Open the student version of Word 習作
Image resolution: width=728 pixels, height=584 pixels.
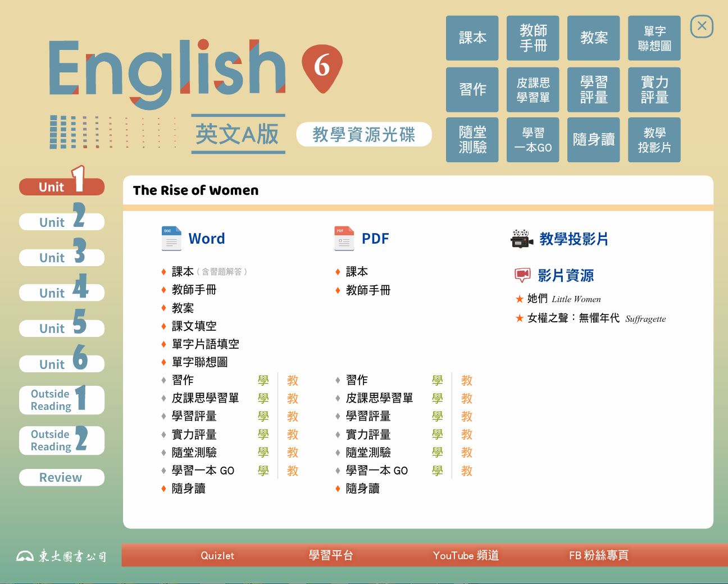pos(263,380)
